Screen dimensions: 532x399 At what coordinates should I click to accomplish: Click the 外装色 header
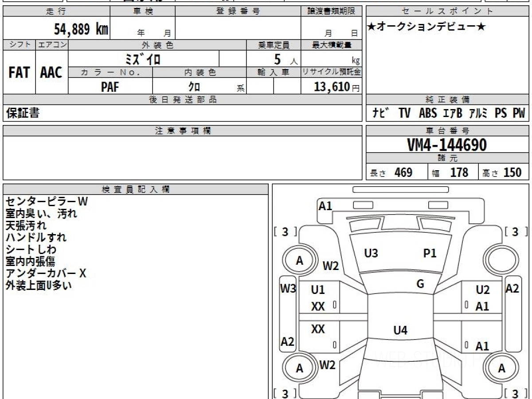(x=157, y=45)
